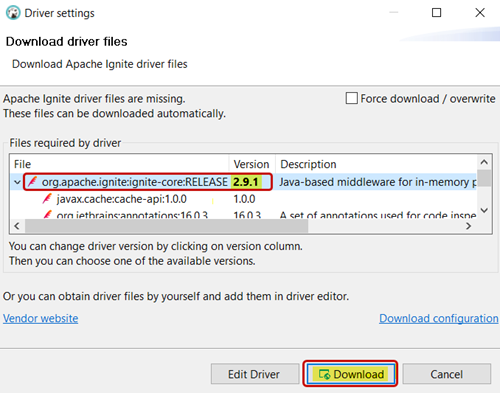Image resolution: width=500 pixels, height=393 pixels.
Task: Close the Driver settings window
Action: [x=480, y=13]
